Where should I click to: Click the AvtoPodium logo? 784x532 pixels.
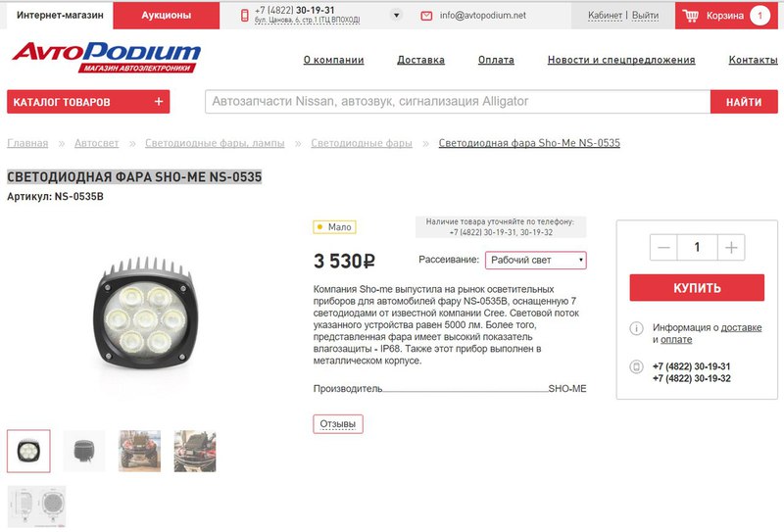coord(106,57)
